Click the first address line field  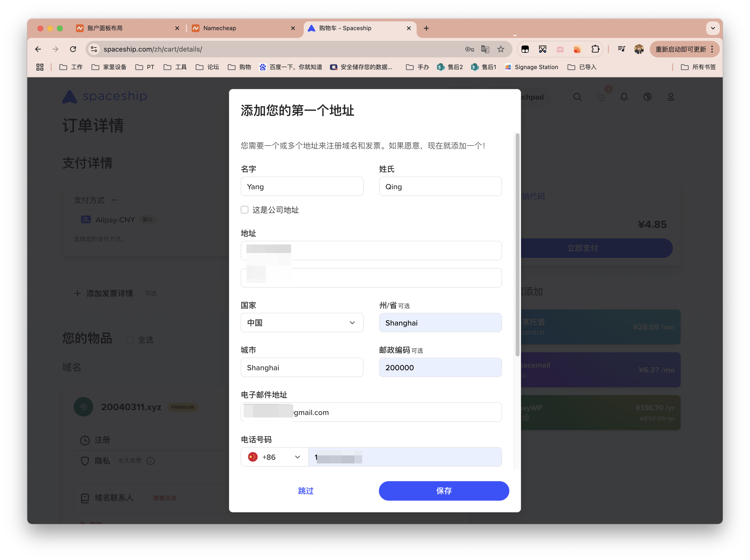(371, 251)
